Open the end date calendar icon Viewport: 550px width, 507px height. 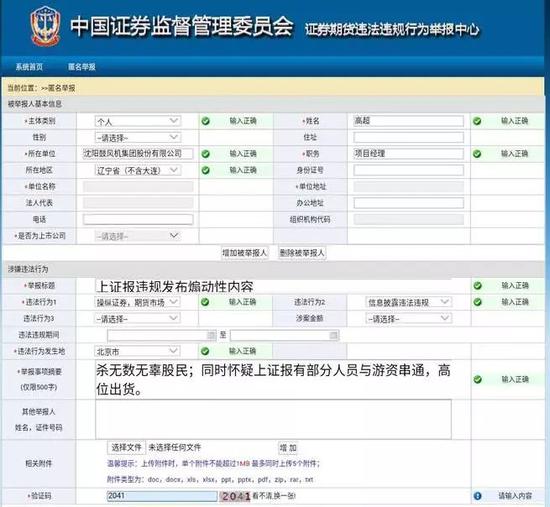334,335
